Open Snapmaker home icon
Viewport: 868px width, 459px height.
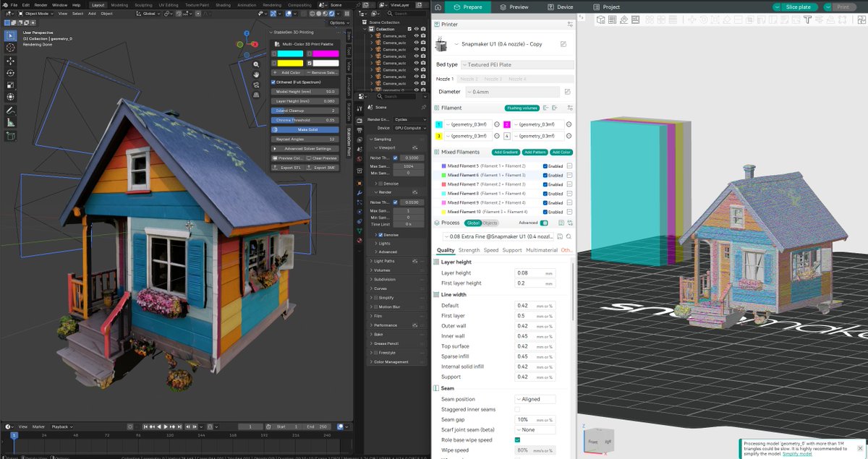tap(438, 7)
